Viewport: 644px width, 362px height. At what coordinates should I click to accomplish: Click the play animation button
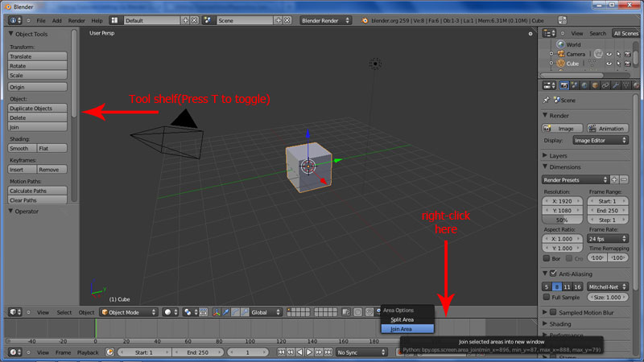[308, 352]
